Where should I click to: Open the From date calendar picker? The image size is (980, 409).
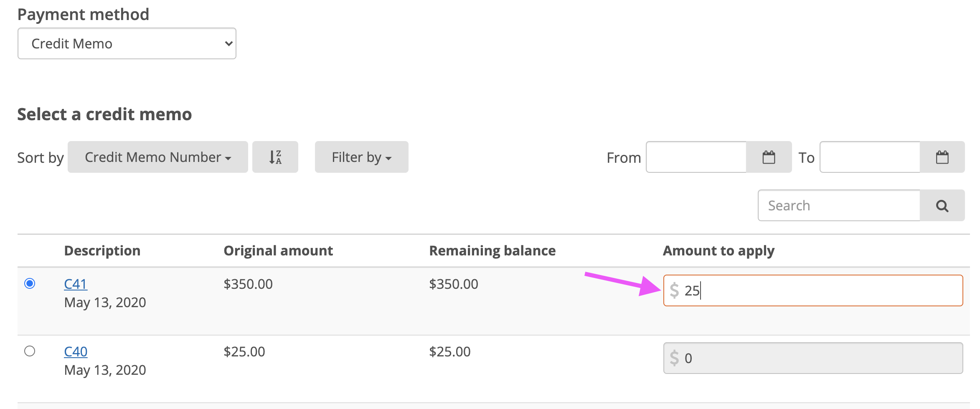pos(769,157)
